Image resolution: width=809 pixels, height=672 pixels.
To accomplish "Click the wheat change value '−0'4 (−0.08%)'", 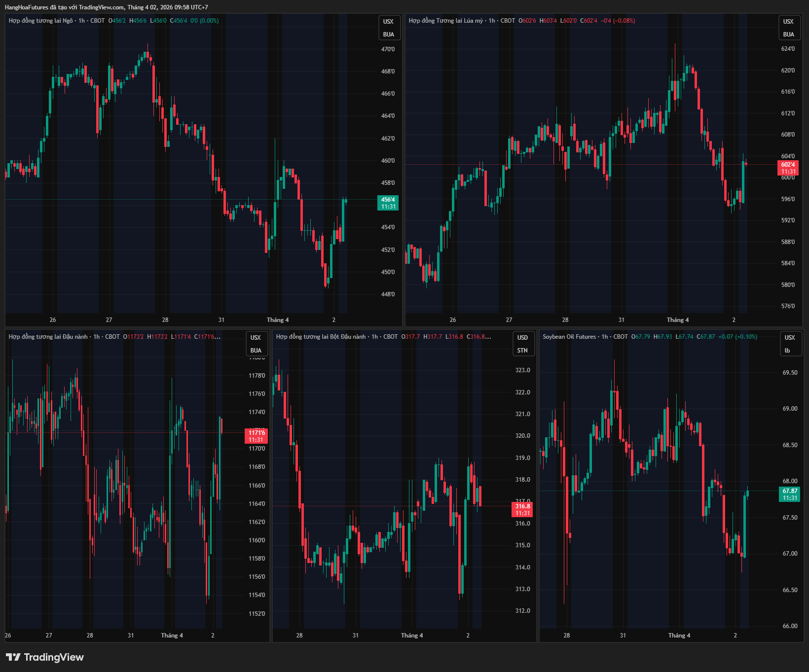I will coord(618,21).
